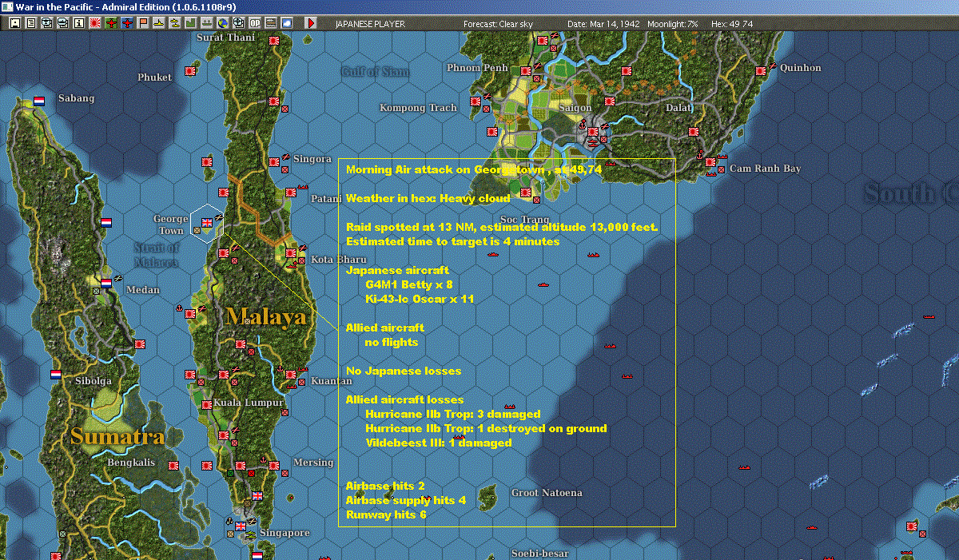959x560 pixels.
Task: Click the 'Surat Thani' map label
Action: [226, 38]
